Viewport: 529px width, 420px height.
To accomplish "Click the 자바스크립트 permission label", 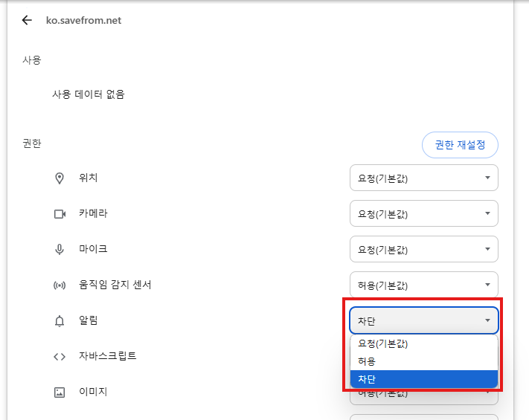I will click(107, 356).
